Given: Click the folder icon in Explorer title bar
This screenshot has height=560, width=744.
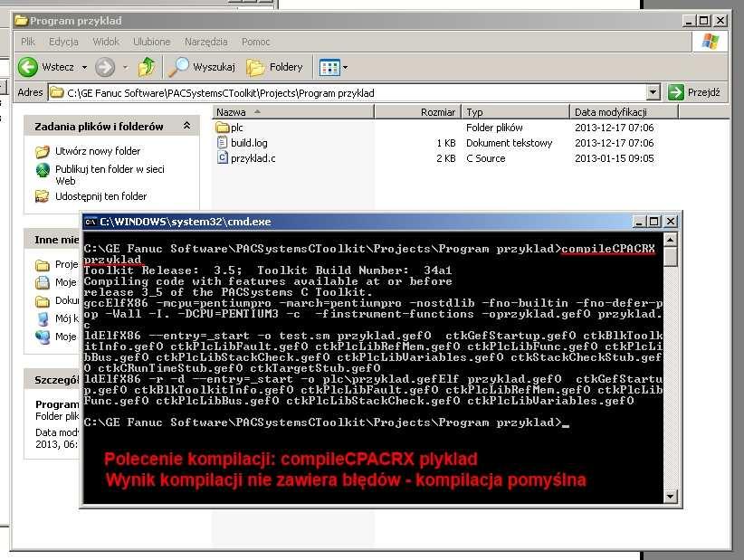Looking at the screenshot, I should click(x=21, y=21).
